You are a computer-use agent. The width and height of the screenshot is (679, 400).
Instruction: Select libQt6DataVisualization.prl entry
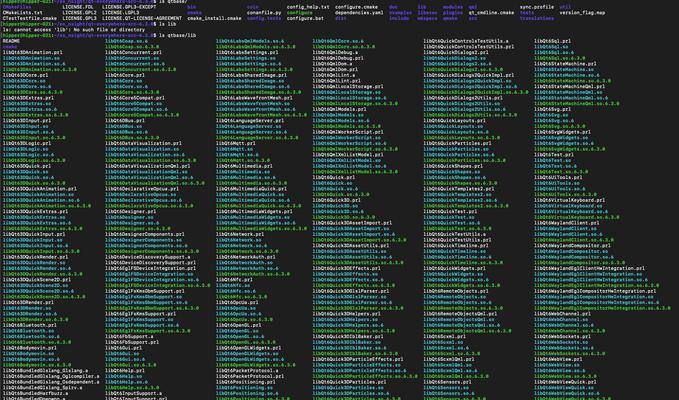click(143, 143)
